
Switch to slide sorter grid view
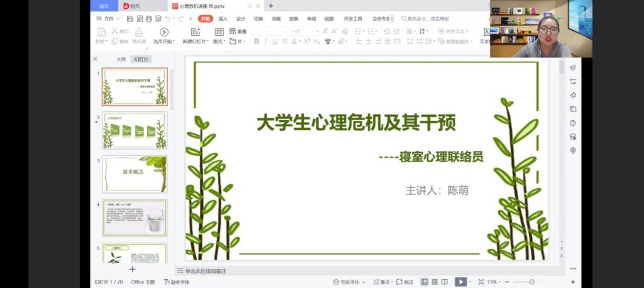click(x=435, y=282)
